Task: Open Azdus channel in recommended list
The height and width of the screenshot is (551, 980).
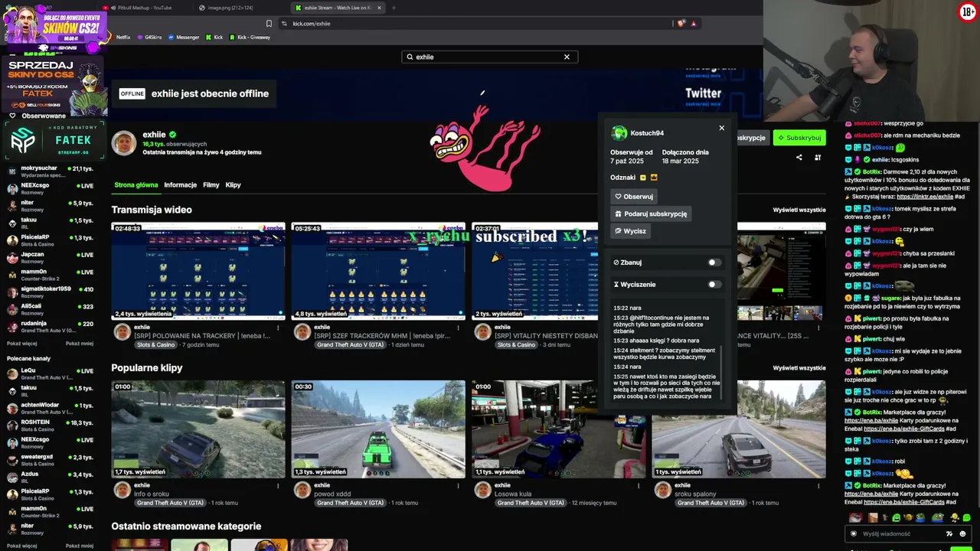Action: point(50,478)
